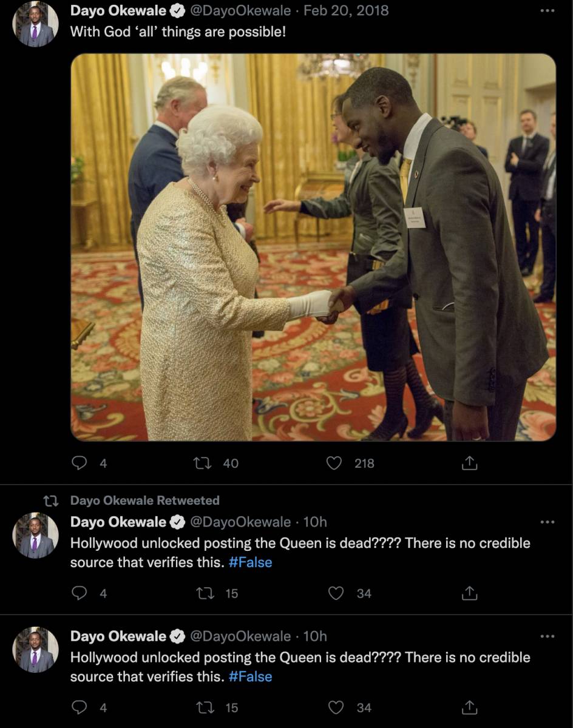Open the photo attached to the 2018 tweet

coord(313,248)
